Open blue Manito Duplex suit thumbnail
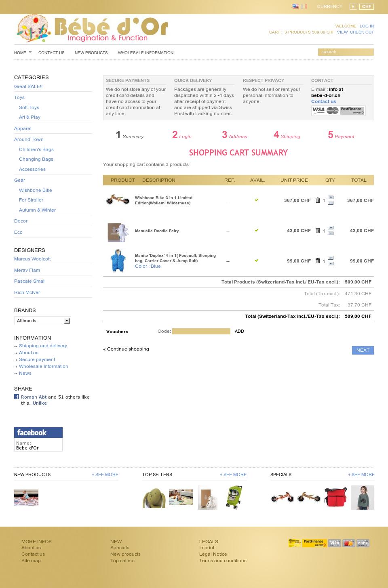Viewport: 388px width, 588px height. 118,260
